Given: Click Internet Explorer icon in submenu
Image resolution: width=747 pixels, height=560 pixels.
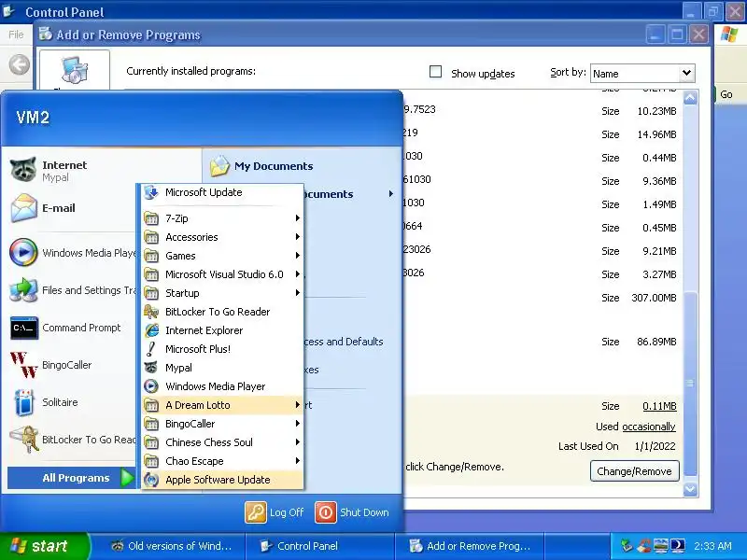Looking at the screenshot, I should (151, 330).
